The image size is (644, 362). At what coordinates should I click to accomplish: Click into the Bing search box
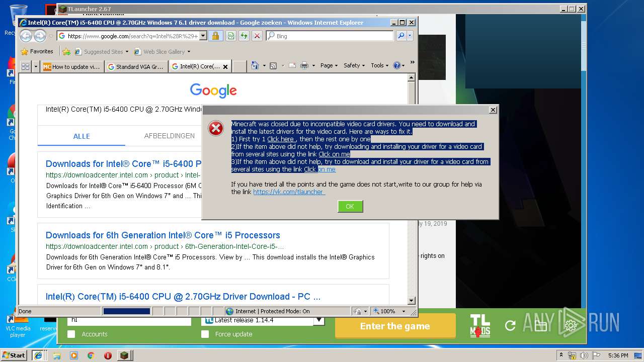click(330, 36)
